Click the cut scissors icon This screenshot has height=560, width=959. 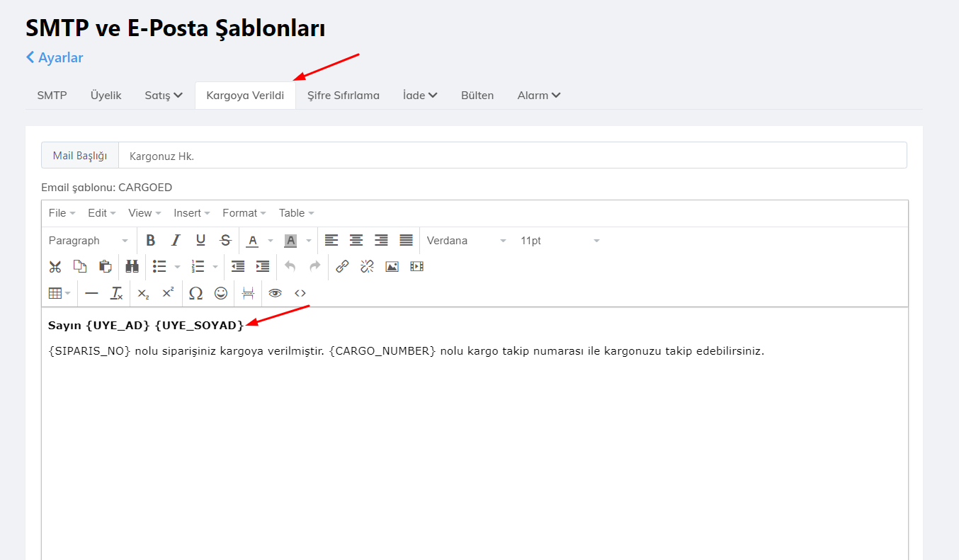tap(55, 267)
